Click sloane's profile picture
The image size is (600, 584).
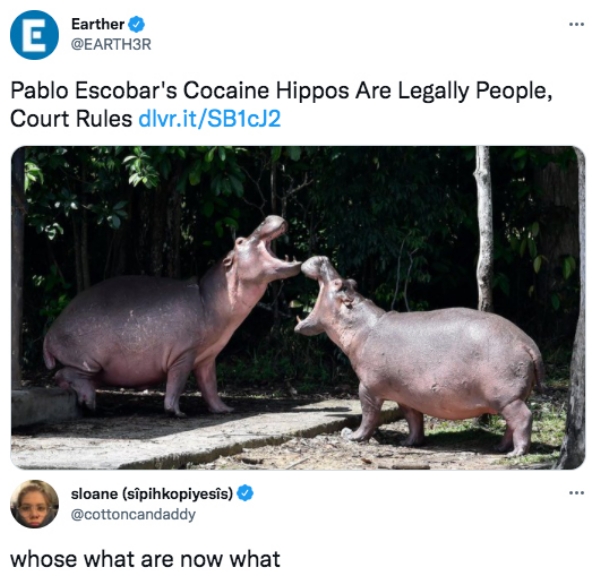(34, 504)
